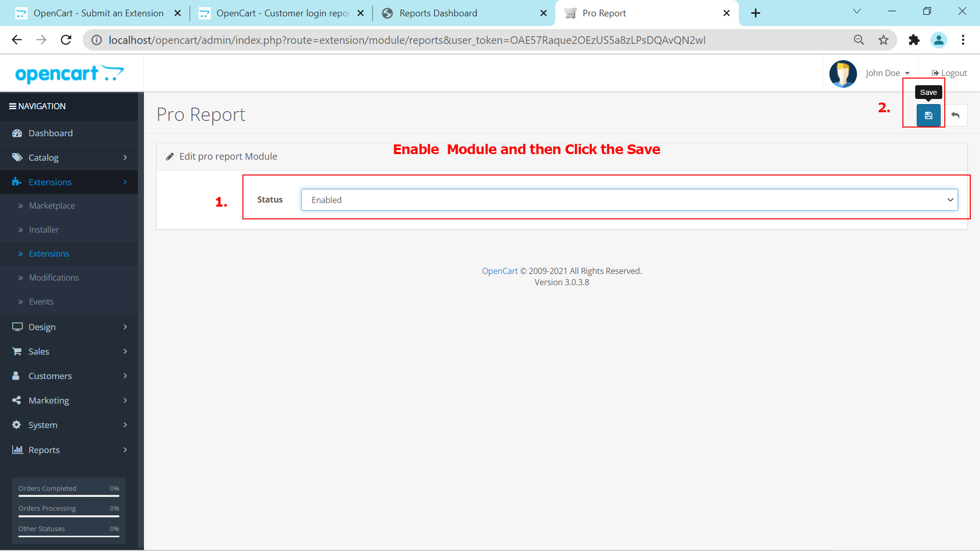Click the Reports bar chart icon
This screenshot has width=980, height=551.
[17, 449]
